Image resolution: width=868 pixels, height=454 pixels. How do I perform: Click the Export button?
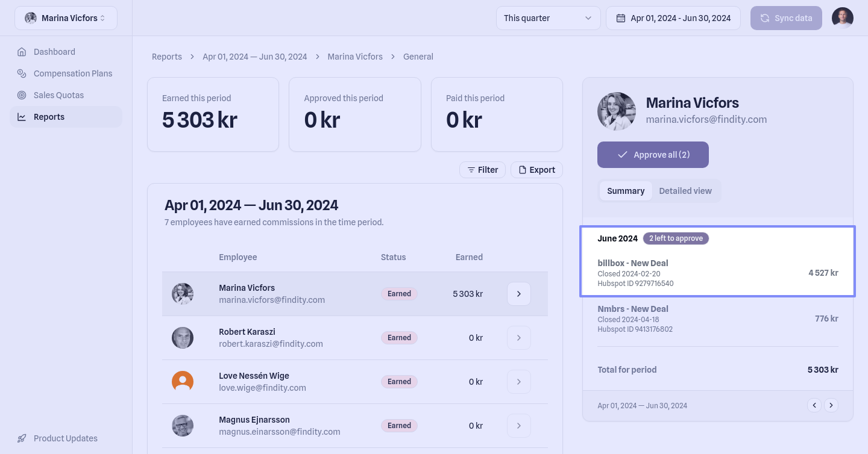[x=536, y=170]
